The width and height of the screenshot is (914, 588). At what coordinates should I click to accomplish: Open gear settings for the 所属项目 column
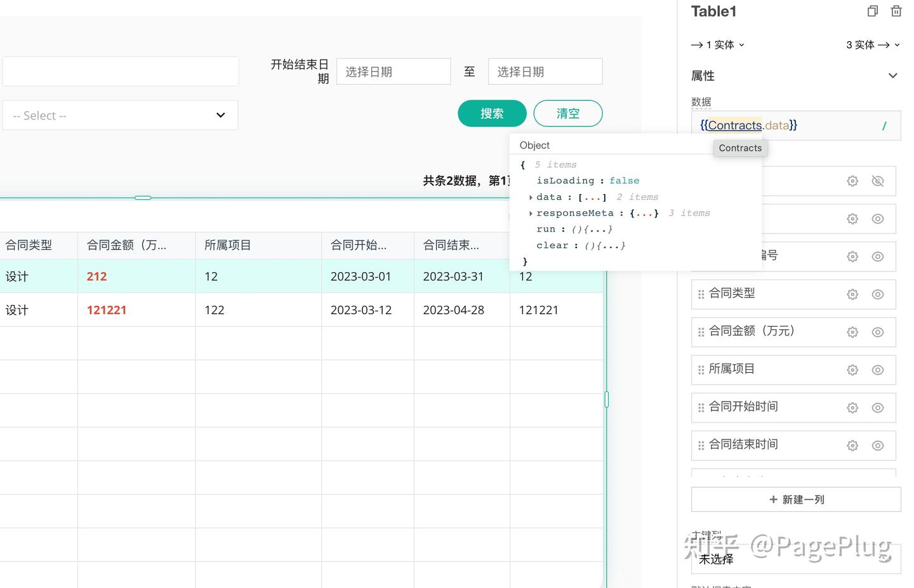[x=852, y=370]
